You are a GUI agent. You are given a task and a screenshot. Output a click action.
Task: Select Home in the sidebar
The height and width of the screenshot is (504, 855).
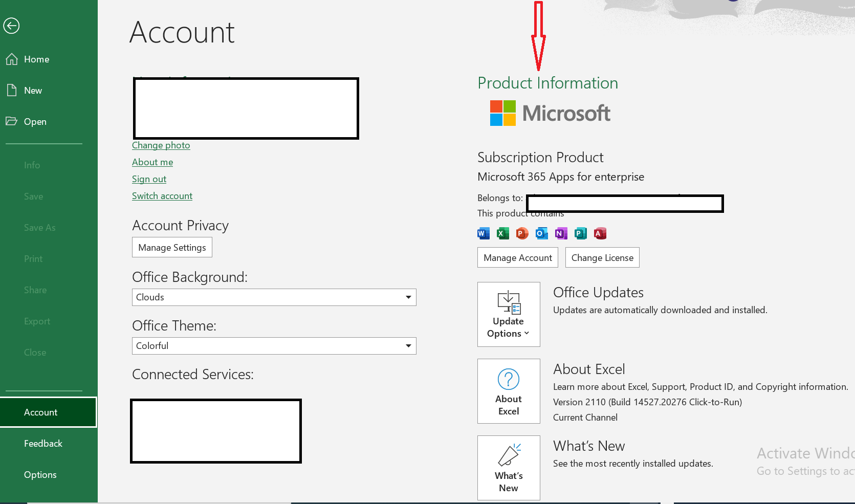click(49, 59)
